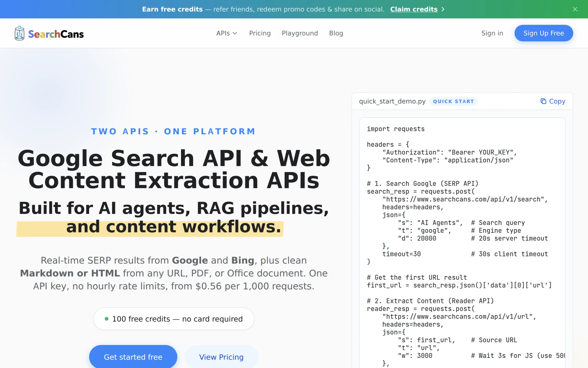Copy the quick start code
This screenshot has height=368, width=588.
click(553, 101)
